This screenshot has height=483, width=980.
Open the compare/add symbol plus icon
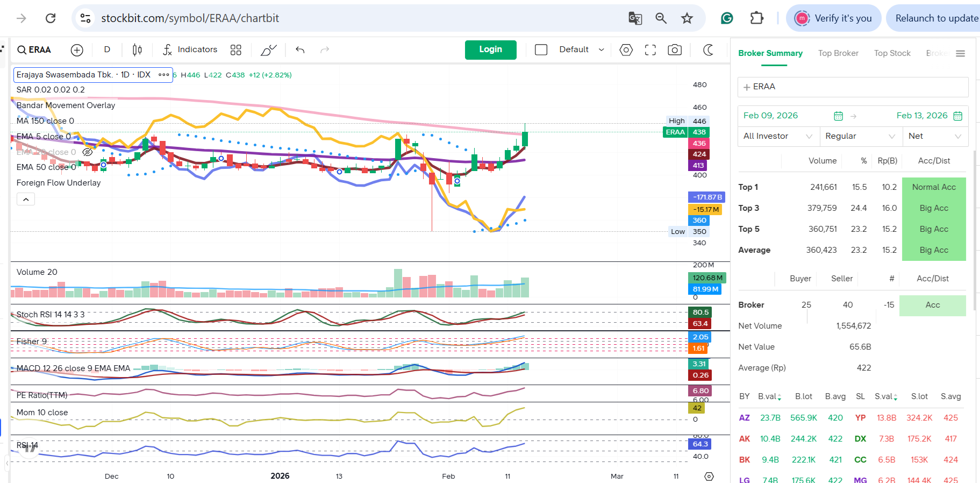77,50
